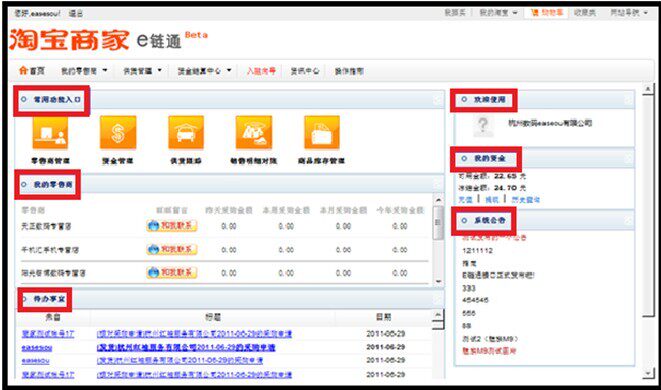Open the bold to-do title link dated 2011-06-29
This screenshot has height=390, width=661.
(186, 347)
